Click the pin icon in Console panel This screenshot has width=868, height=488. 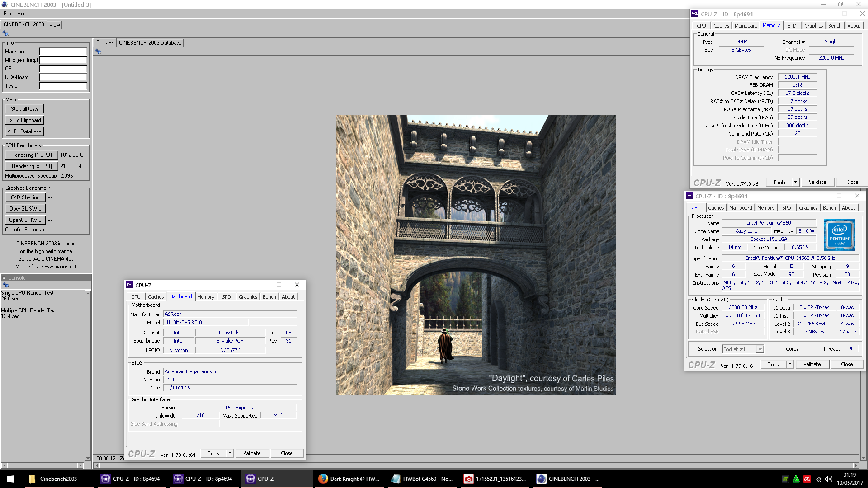click(x=6, y=285)
